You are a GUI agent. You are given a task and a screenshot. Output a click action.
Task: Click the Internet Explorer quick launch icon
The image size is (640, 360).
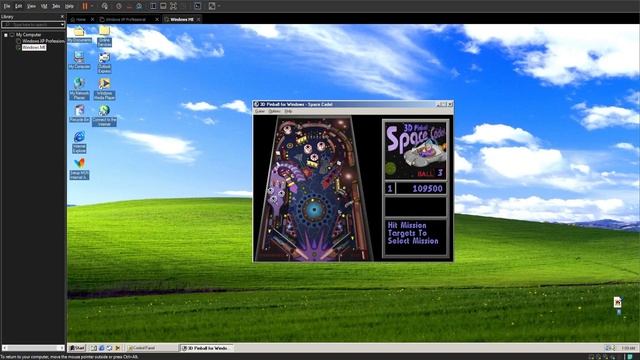point(102,348)
